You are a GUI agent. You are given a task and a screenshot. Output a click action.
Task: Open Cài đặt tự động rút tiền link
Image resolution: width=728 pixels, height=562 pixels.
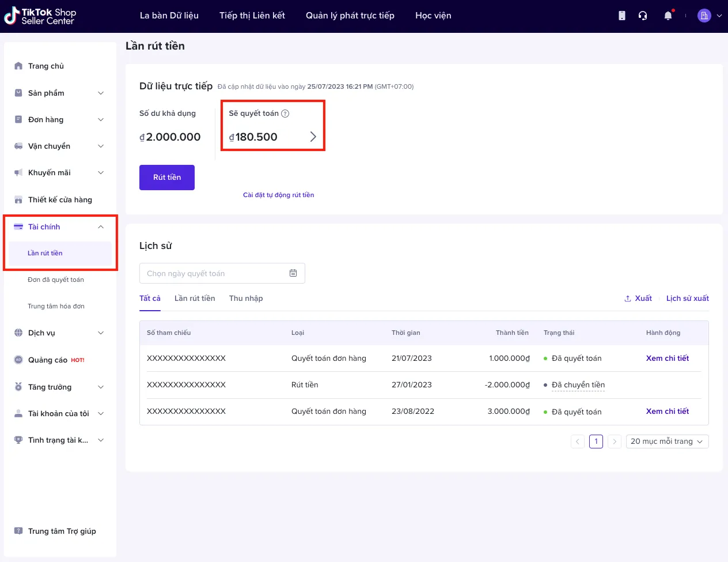click(x=279, y=195)
